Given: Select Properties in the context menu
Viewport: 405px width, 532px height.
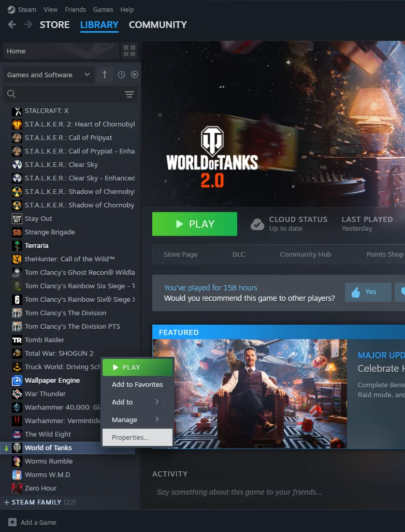Looking at the screenshot, I should click(x=131, y=437).
